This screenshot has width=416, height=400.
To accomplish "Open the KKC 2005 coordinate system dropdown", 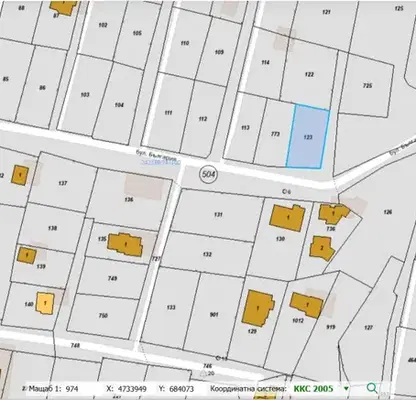I will click(313, 388).
